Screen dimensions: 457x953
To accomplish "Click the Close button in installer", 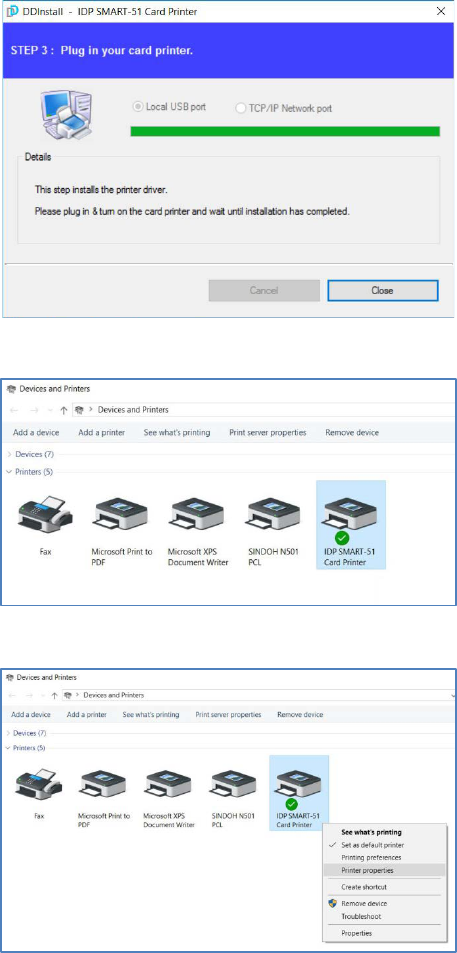I will click(382, 291).
